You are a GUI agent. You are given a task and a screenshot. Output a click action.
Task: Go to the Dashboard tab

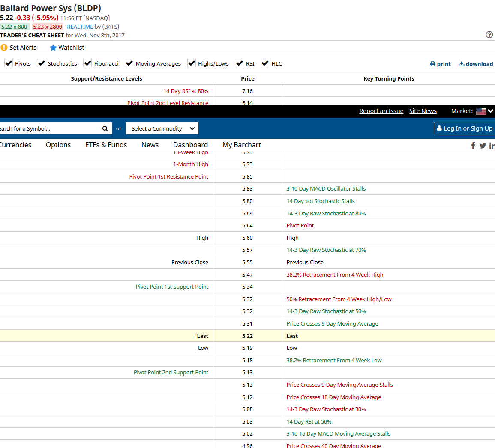pos(190,145)
